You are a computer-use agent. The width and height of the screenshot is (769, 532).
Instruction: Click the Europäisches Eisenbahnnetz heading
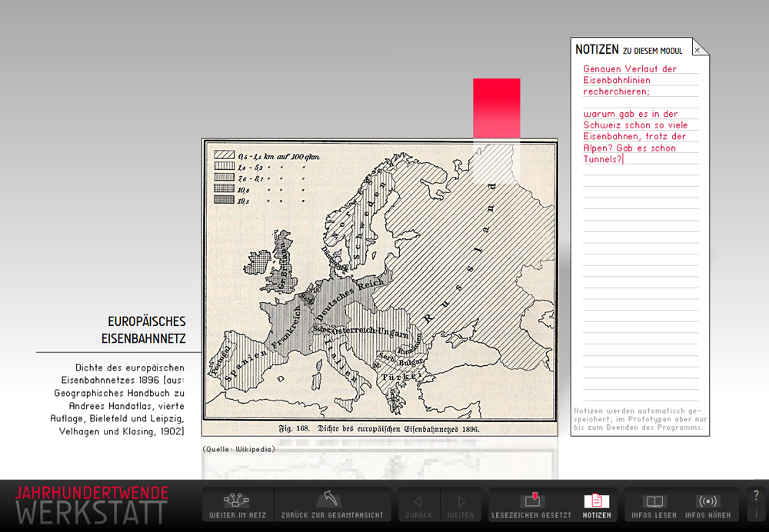[x=144, y=330]
